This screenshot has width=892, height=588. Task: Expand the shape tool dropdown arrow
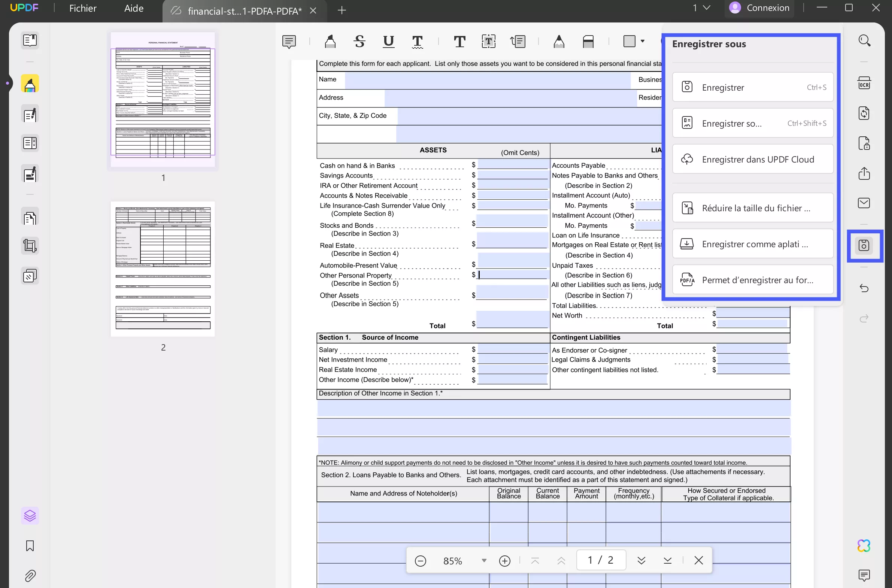tap(642, 41)
